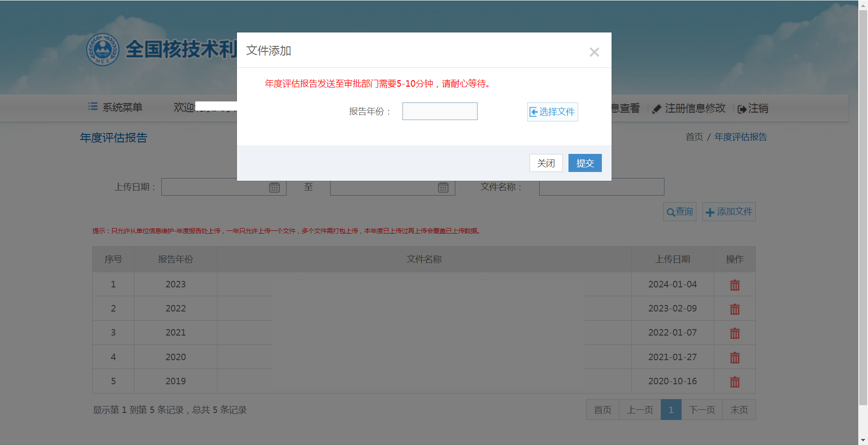Open the end date calendar icon

pos(443,187)
